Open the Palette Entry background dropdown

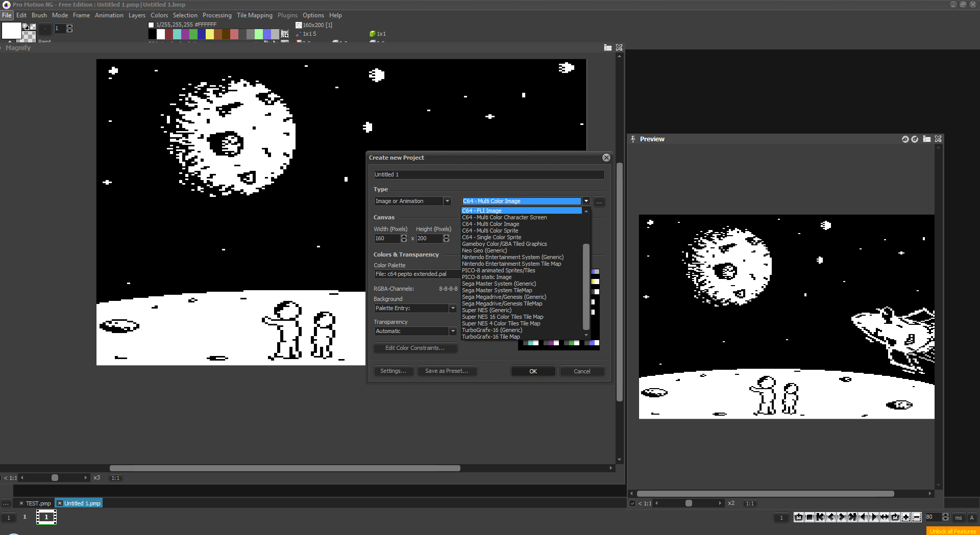[415, 309]
